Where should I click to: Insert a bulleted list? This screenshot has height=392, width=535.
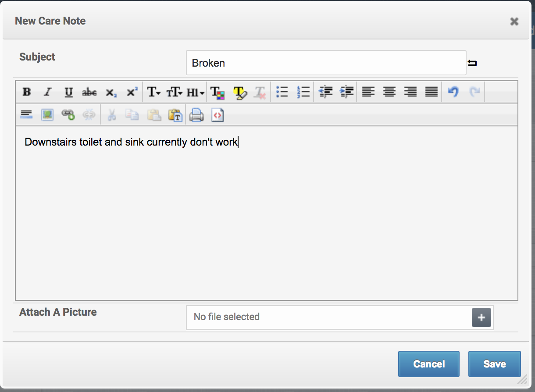point(282,92)
